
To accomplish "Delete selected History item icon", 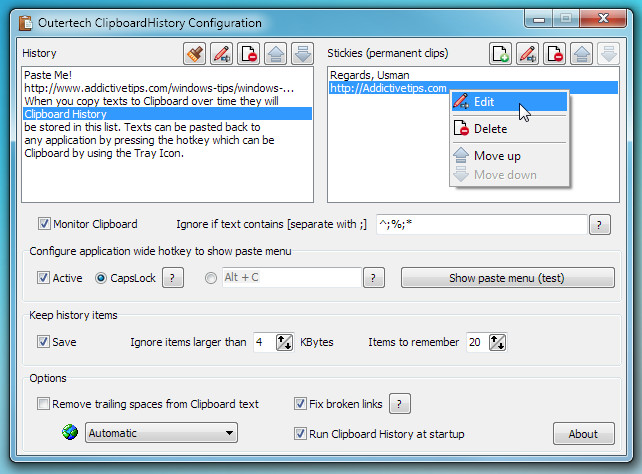I will (x=249, y=54).
